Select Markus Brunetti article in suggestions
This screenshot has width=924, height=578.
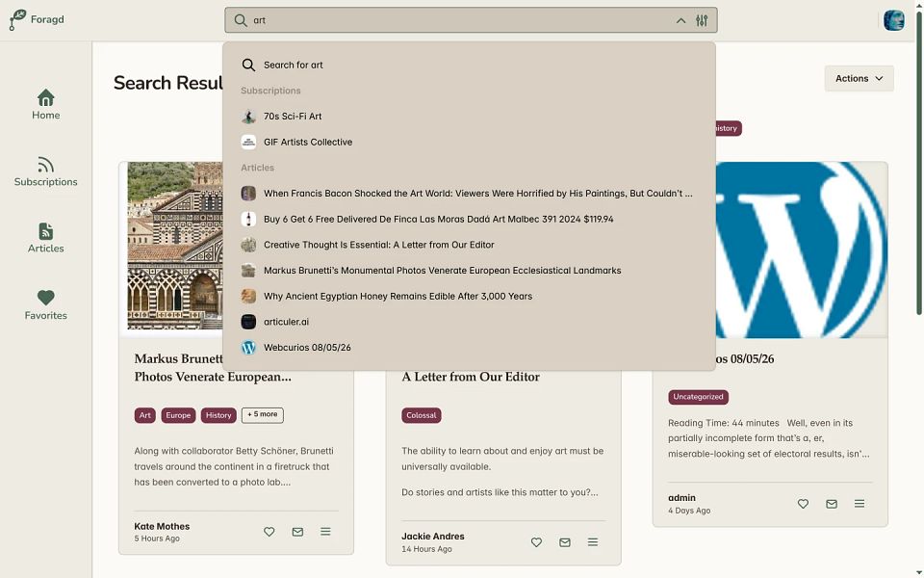point(469,271)
